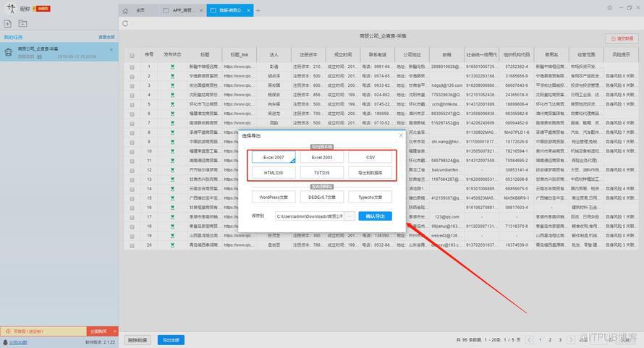The width and height of the screenshot is (644, 348).
Task: Select Excel 2003 export format
Action: tap(322, 158)
